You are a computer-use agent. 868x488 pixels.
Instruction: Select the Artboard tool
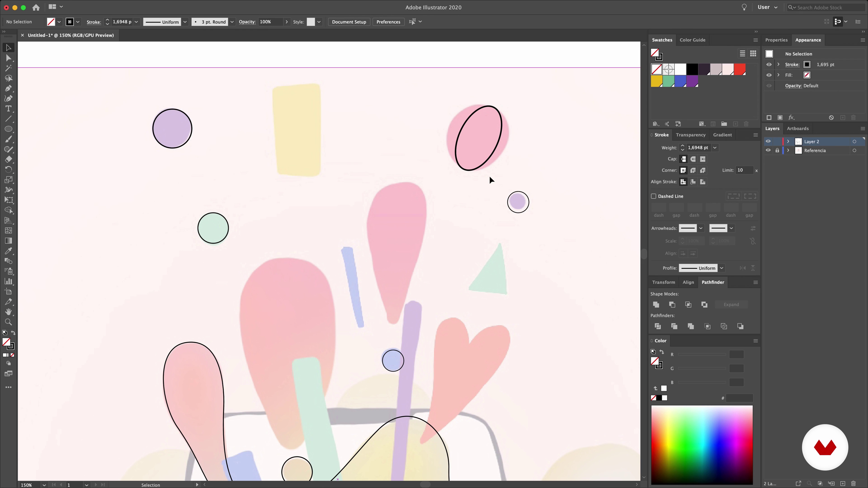tap(8, 292)
